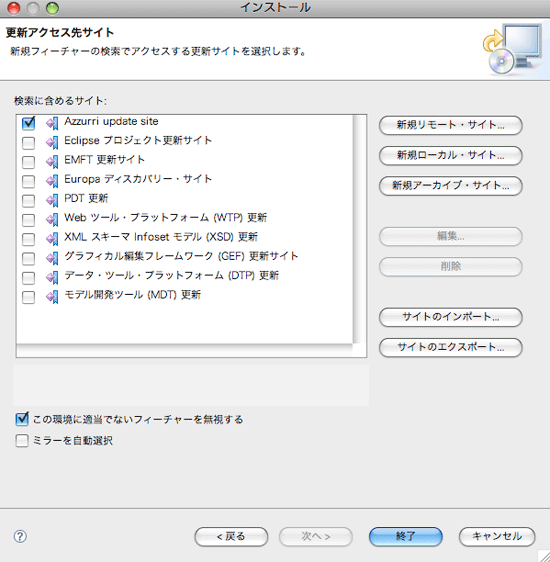This screenshot has height=562, width=550.
Task: Select the Web ツール・プラットフォーム (WTP) 更新 text
Action: [165, 218]
